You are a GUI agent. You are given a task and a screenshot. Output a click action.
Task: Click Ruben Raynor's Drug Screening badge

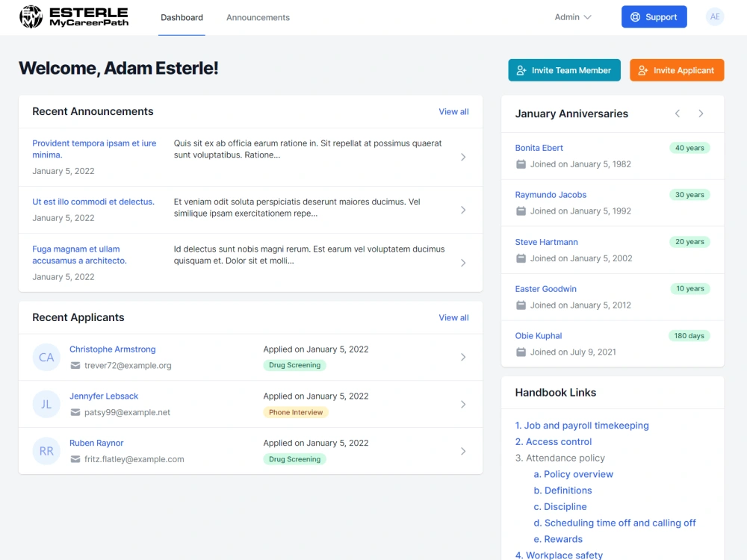click(x=294, y=459)
